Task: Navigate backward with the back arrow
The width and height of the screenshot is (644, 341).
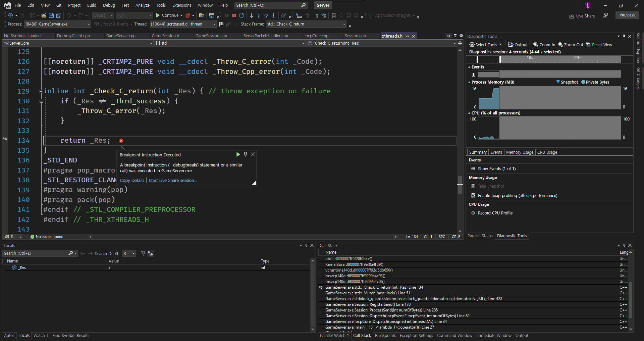Action: [11, 15]
